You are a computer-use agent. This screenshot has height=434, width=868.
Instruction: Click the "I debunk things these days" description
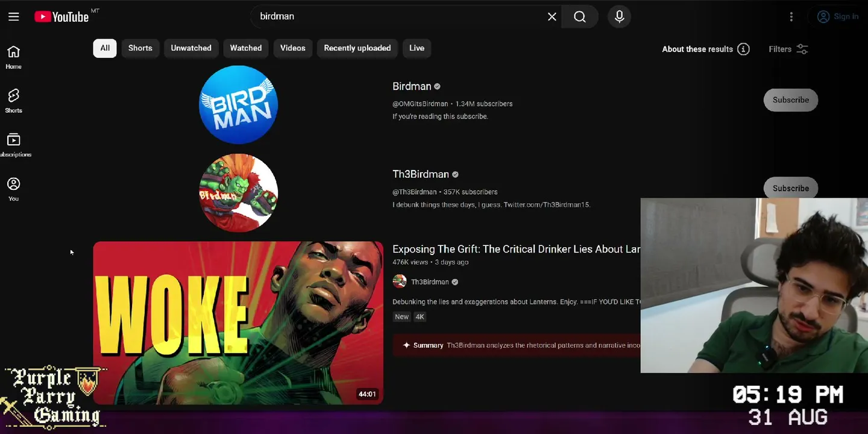tap(491, 204)
